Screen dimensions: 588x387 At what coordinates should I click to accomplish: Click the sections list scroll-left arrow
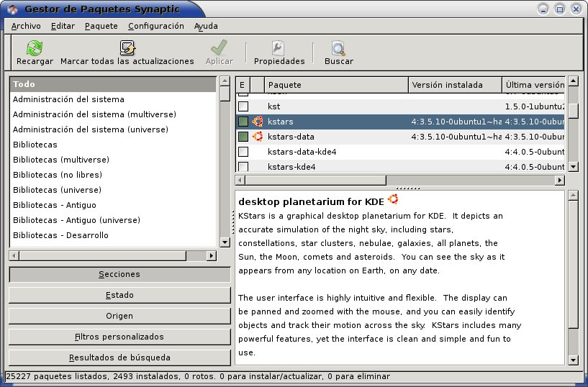point(14,255)
